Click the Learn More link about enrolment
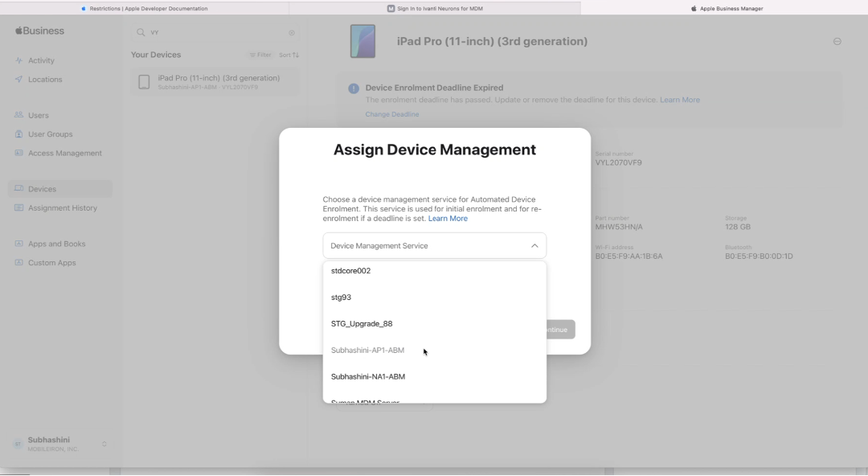 (x=679, y=100)
